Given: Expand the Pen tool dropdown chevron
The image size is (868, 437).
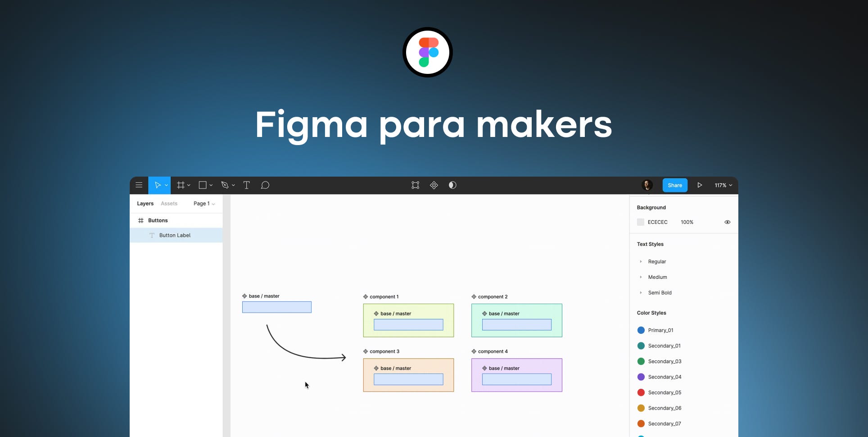Looking at the screenshot, I should 233,185.
